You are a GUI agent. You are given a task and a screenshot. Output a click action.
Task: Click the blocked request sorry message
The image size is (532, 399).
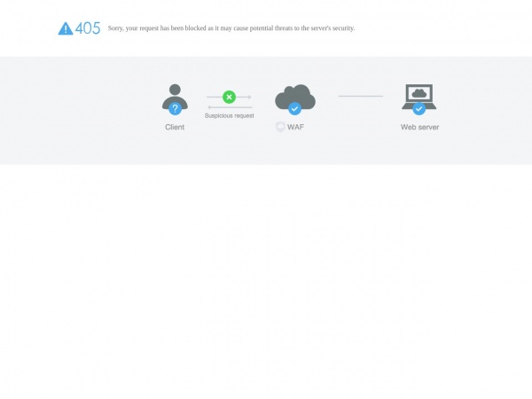[231, 28]
